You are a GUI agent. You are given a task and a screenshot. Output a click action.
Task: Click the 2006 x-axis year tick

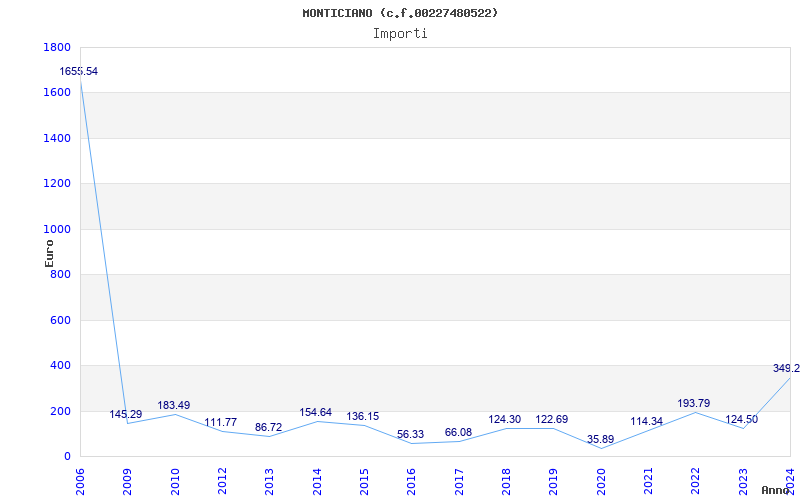80,481
